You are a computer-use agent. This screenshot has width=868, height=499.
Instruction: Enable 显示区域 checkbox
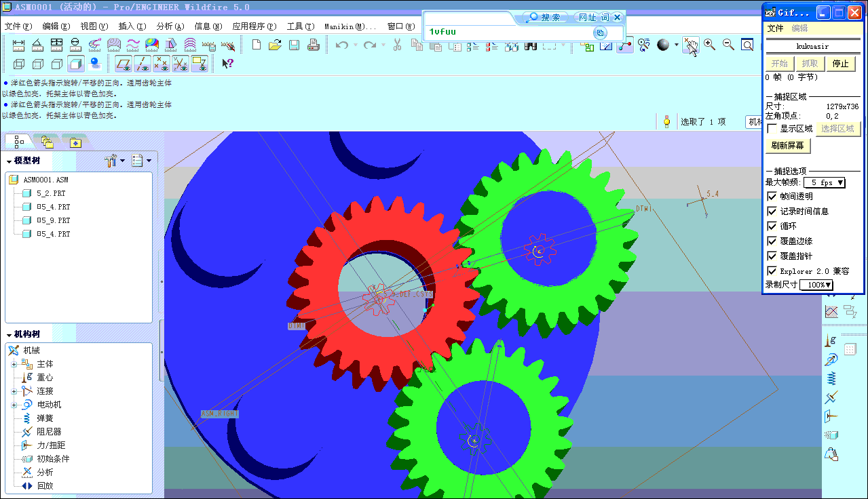coord(772,128)
